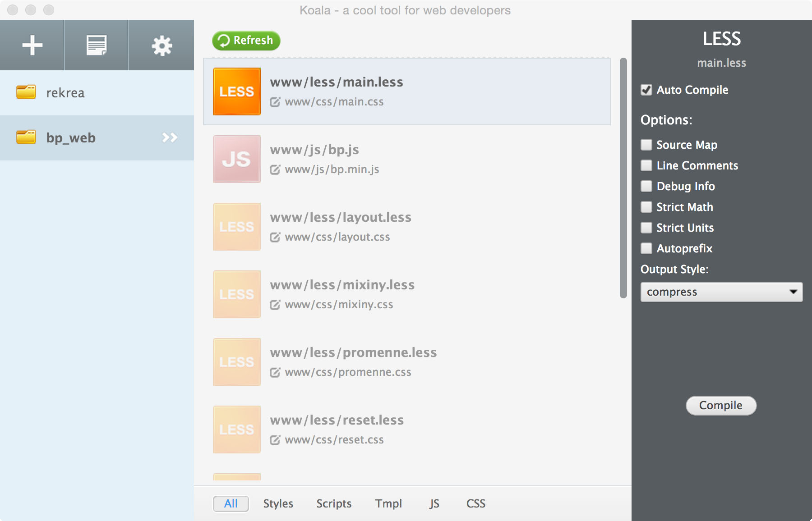Click edit icon beside layout.css output
The image size is (812, 521).
point(275,238)
